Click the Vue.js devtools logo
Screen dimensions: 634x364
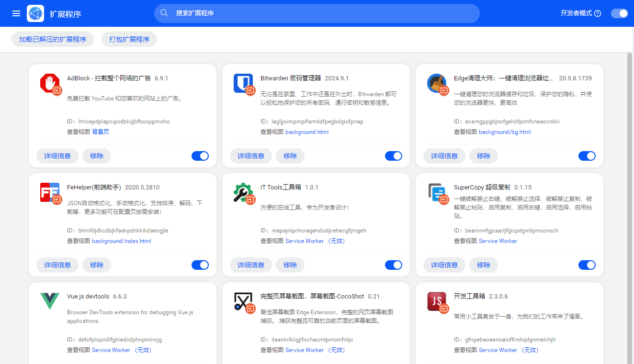point(49,301)
